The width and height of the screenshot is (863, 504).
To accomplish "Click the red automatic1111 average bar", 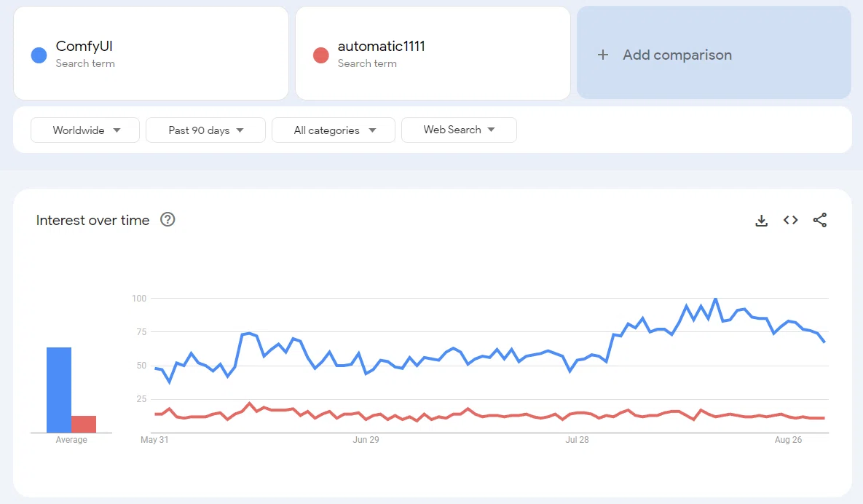I will click(84, 424).
